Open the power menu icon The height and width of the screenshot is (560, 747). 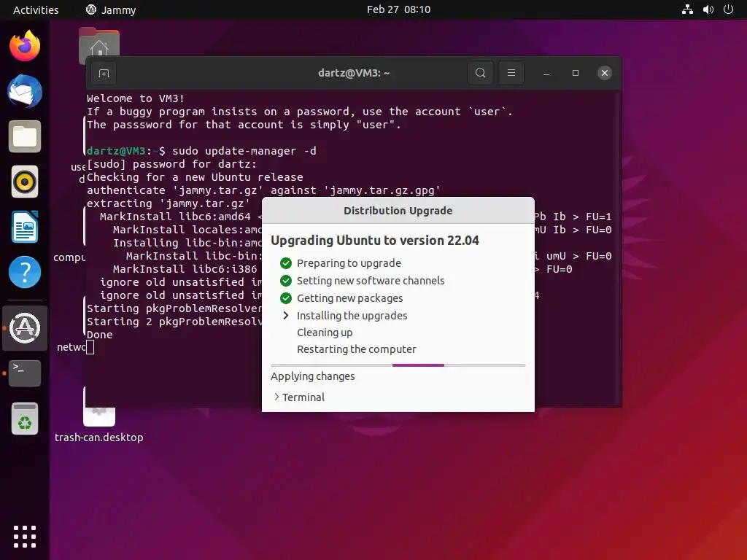729,9
